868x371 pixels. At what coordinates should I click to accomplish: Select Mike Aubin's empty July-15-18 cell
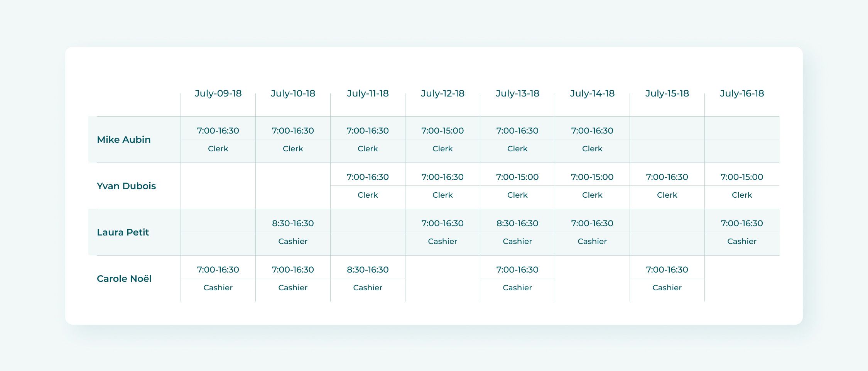click(667, 139)
